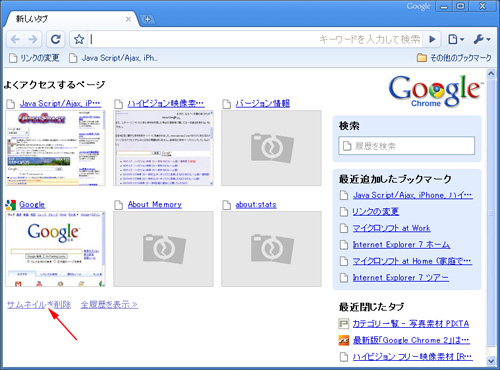Click the Google favicon next to Google link
The image size is (500, 370).
[x=11, y=205]
